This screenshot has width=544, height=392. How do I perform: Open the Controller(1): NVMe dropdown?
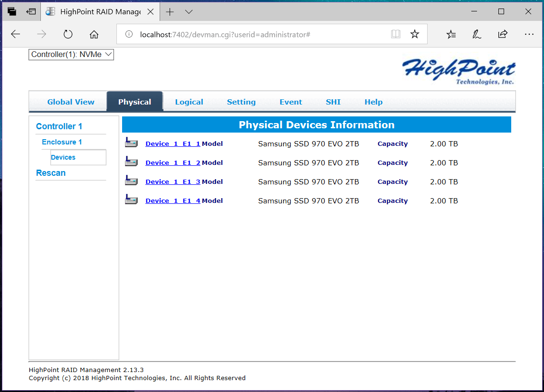click(x=71, y=55)
